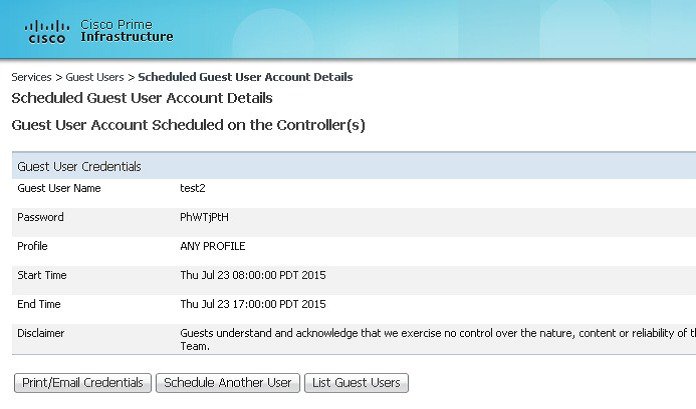Viewport: 696px width, 409px height.
Task: Click the Account Scheduled on the Controller(s) subheading
Action: coord(188,126)
